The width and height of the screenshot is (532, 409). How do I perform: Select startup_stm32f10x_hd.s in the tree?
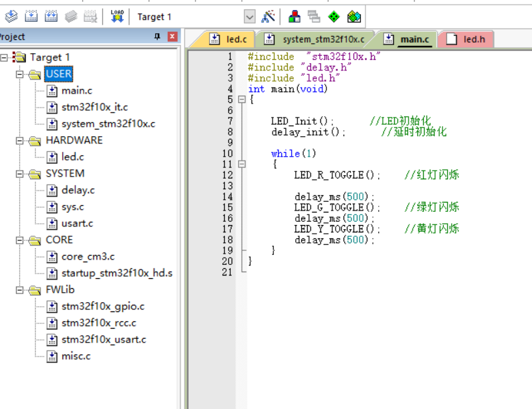(x=117, y=273)
